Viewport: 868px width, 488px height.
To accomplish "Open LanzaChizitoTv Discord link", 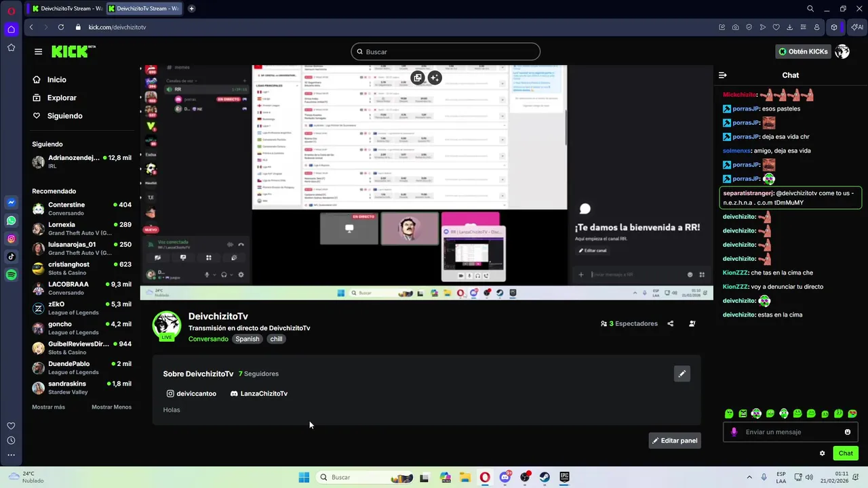I will click(x=259, y=394).
